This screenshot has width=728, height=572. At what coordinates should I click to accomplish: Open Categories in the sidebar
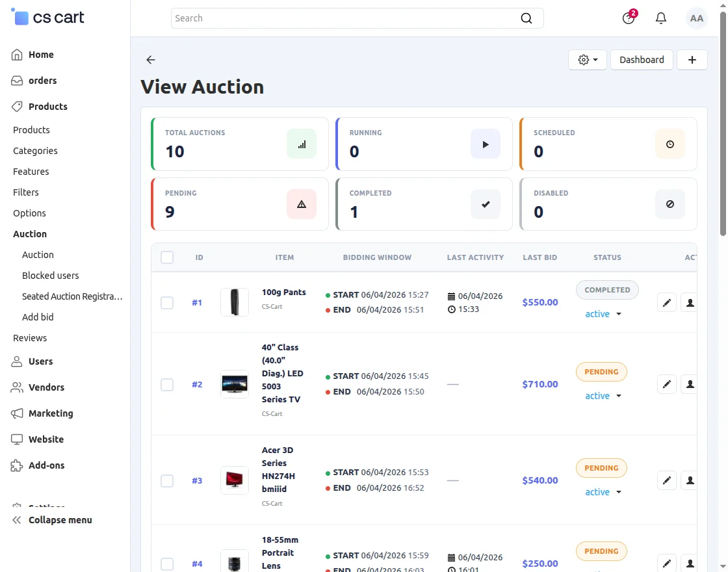click(35, 151)
